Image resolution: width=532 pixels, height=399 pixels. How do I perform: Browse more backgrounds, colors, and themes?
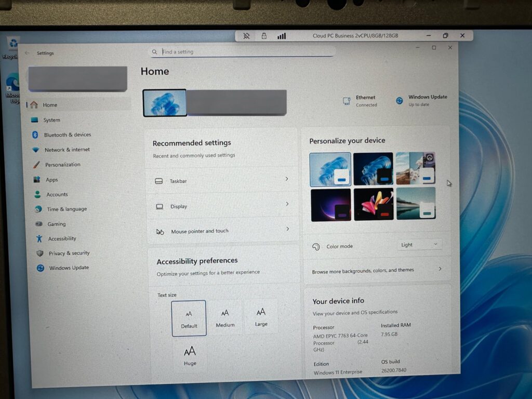tap(376, 270)
